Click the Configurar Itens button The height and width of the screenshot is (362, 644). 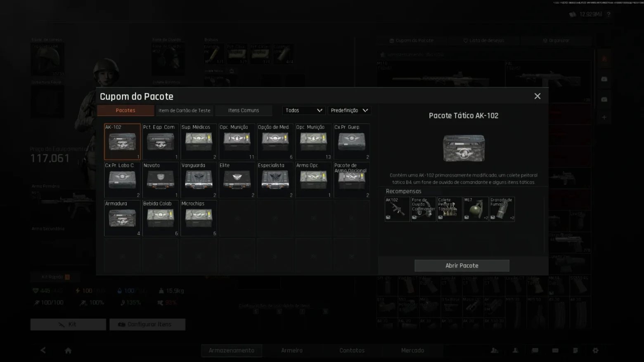click(147, 324)
